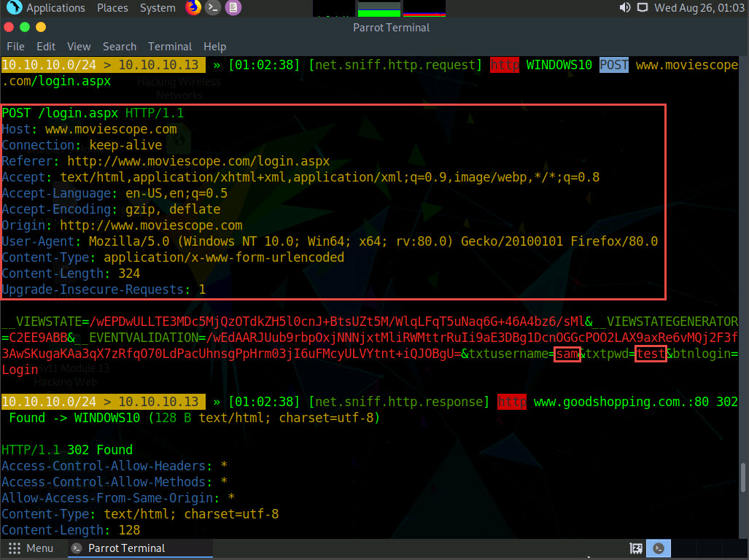Click the terminal vertical scrollbar handle

point(742,478)
